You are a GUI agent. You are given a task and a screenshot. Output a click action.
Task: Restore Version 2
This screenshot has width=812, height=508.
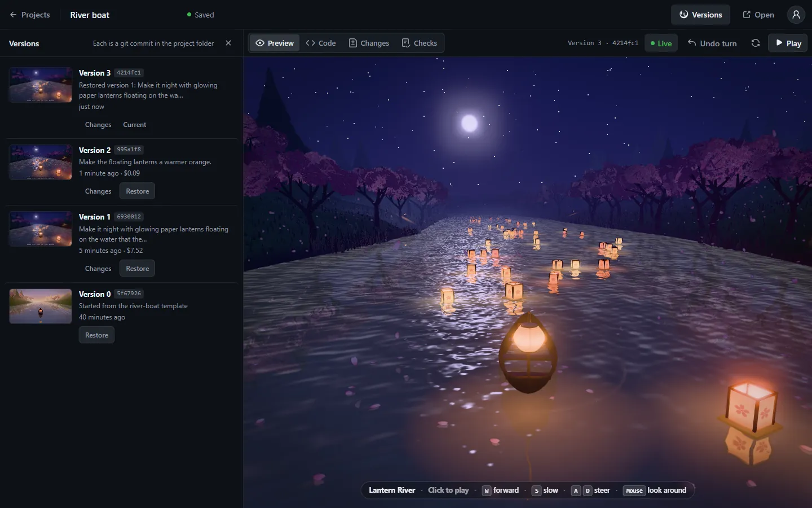[x=138, y=191]
